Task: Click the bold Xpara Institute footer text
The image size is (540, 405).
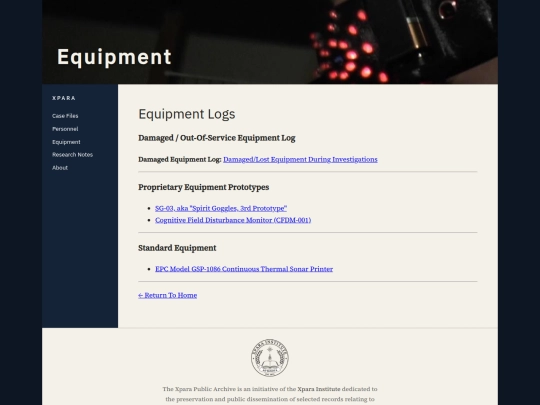Action: pyautogui.click(x=319, y=389)
